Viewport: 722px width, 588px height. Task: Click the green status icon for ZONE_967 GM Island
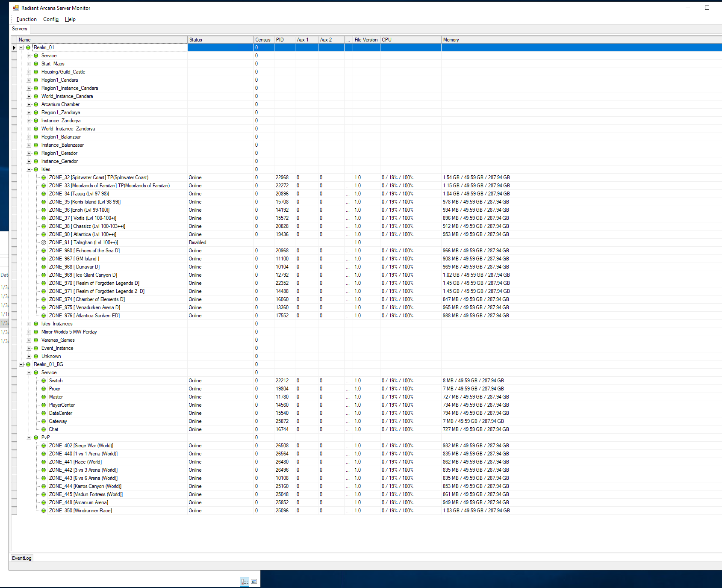coord(44,259)
